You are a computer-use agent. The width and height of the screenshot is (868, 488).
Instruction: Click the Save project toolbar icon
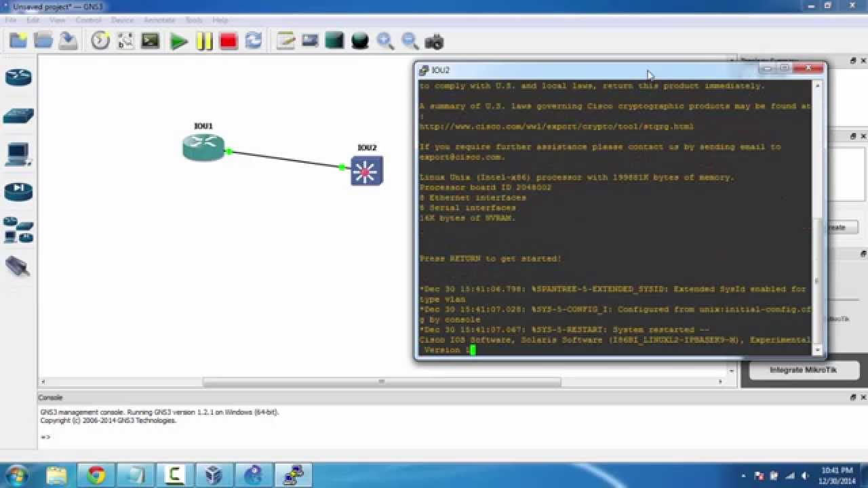click(68, 41)
